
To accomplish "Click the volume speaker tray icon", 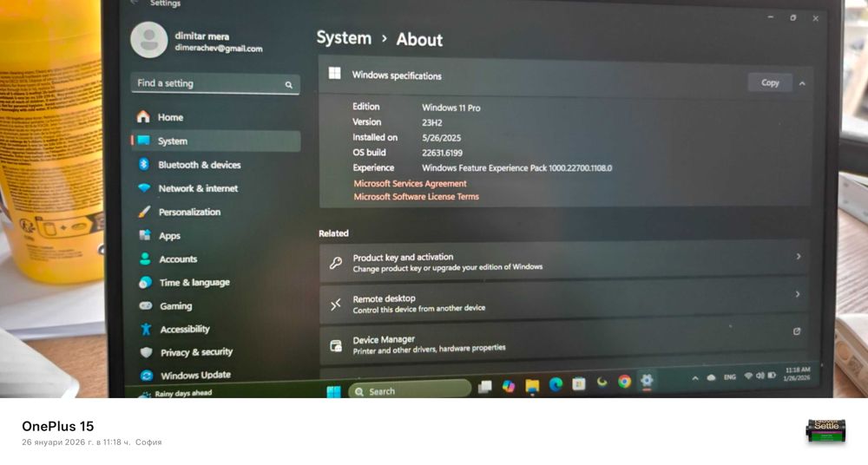I will [x=760, y=376].
